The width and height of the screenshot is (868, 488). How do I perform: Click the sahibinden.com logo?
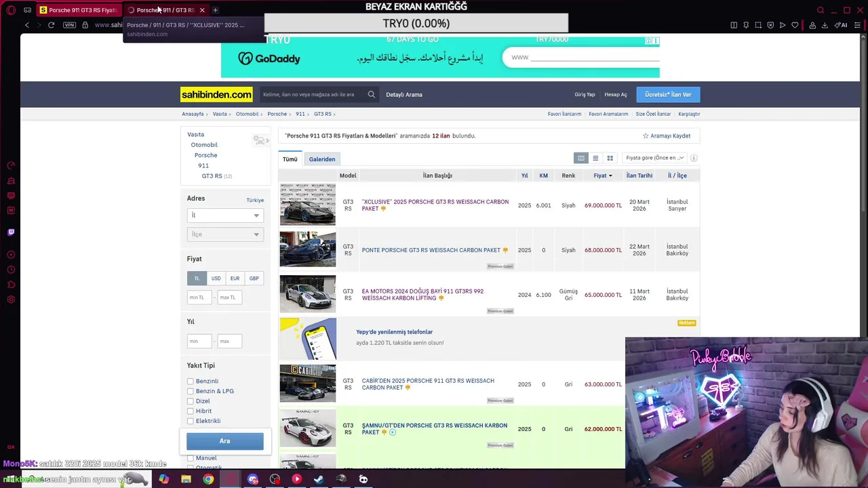(x=216, y=95)
